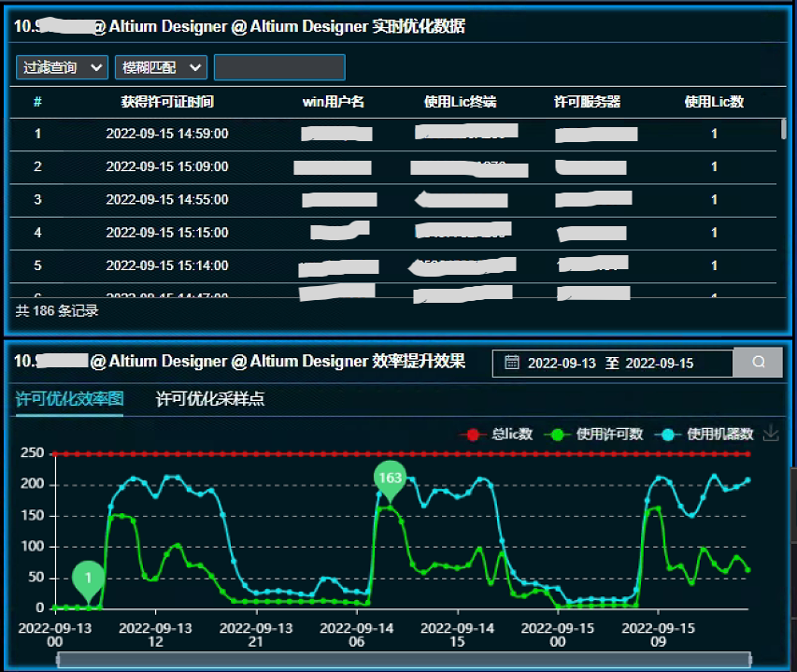Focus the filter search text box
797x672 pixels.
click(x=279, y=67)
